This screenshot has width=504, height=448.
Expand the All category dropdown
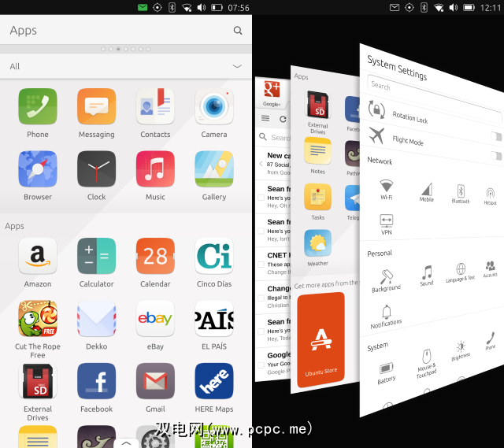(237, 66)
